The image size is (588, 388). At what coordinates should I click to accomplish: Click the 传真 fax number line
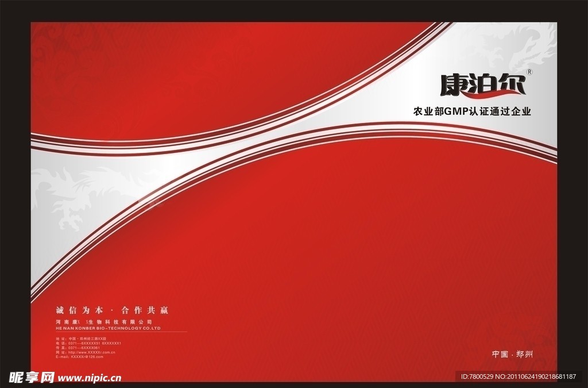pyautogui.click(x=78, y=348)
